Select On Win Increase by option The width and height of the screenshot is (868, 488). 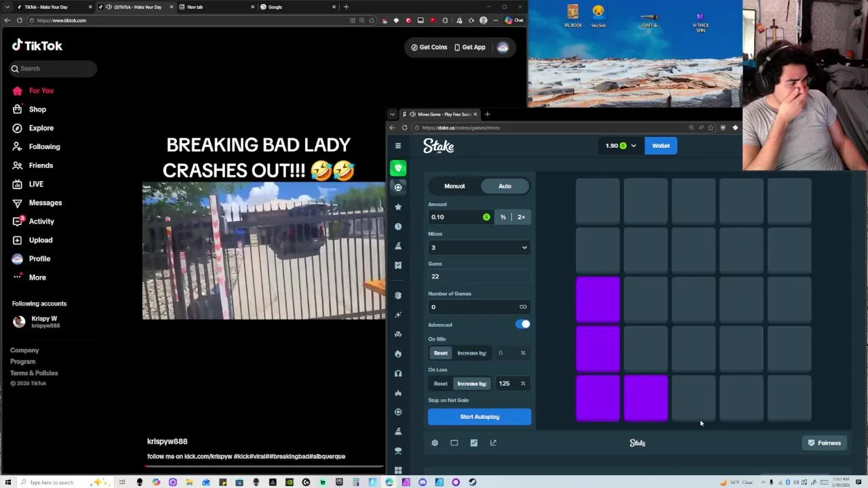(472, 353)
